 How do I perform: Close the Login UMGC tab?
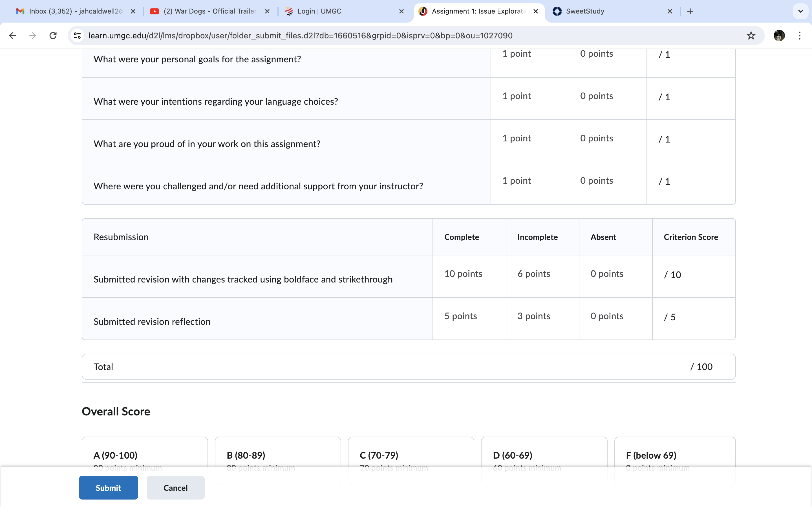[x=401, y=11]
